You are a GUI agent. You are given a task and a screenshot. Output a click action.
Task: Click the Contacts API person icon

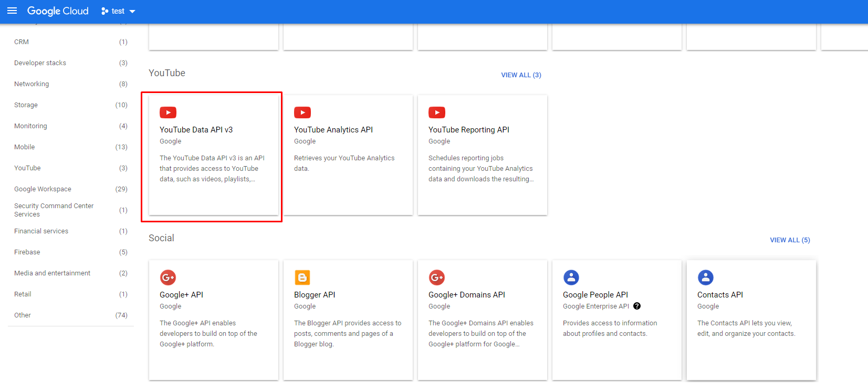pyautogui.click(x=706, y=278)
